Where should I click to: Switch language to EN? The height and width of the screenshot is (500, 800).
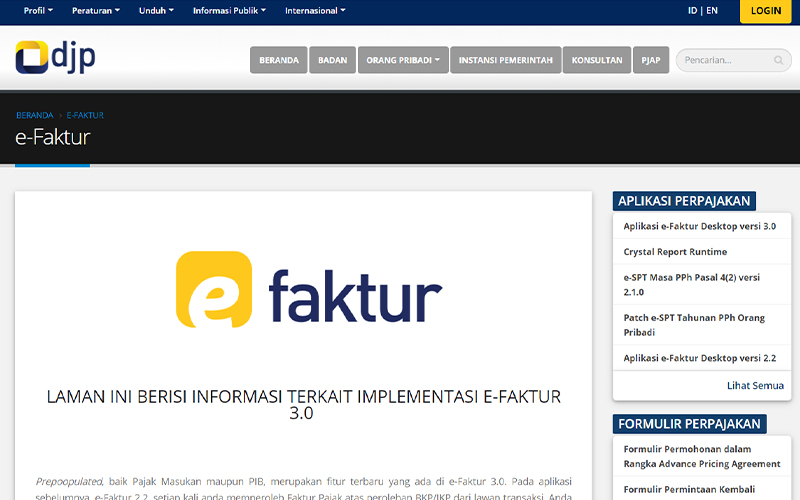point(712,11)
